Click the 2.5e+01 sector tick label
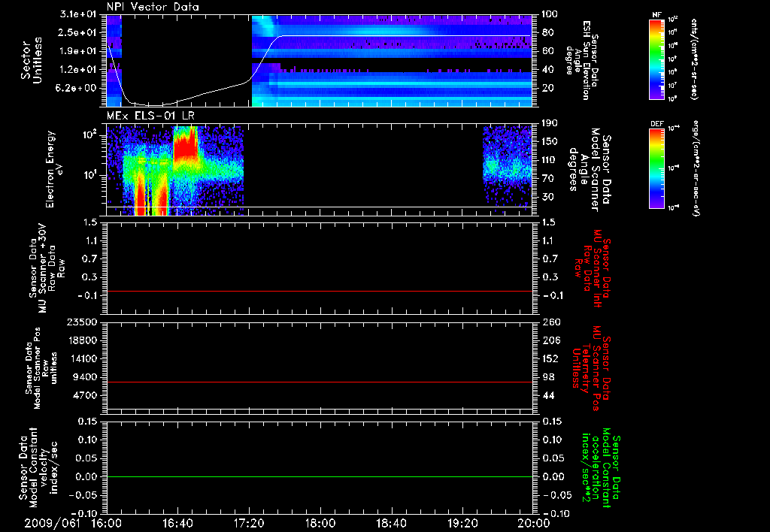 [x=77, y=32]
